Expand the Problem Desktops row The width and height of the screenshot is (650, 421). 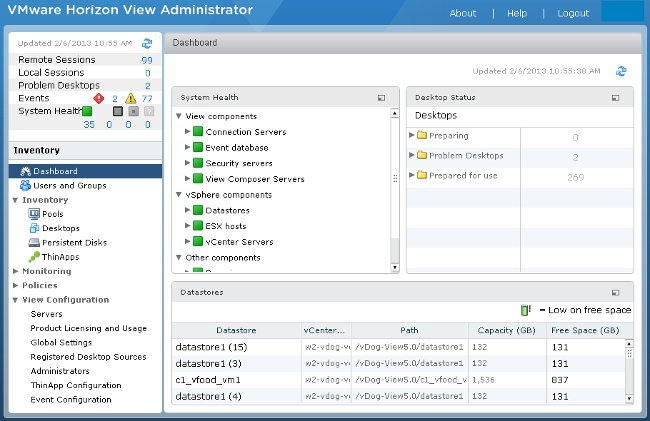tap(412, 155)
